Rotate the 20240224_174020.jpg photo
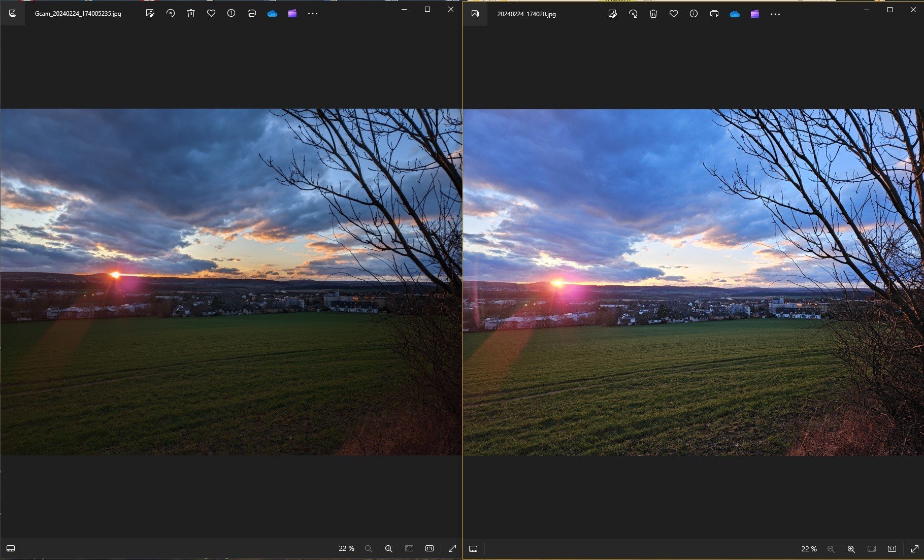Image resolution: width=924 pixels, height=560 pixels. 633,14
